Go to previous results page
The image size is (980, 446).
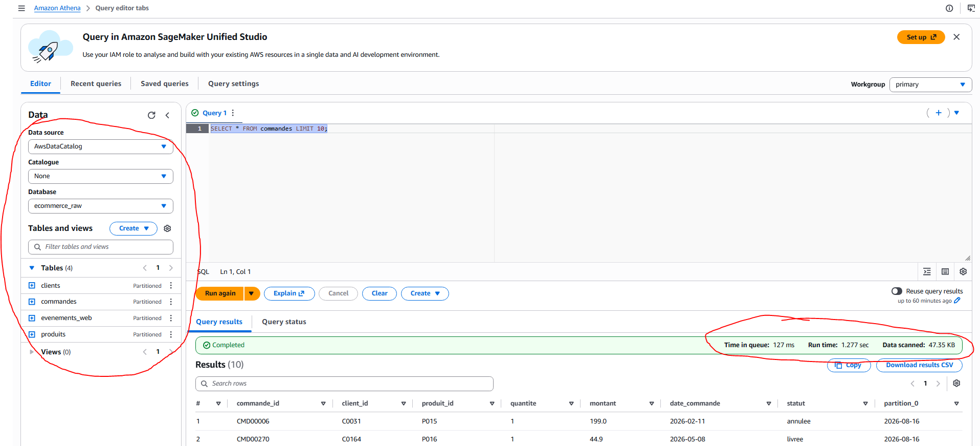(912, 384)
